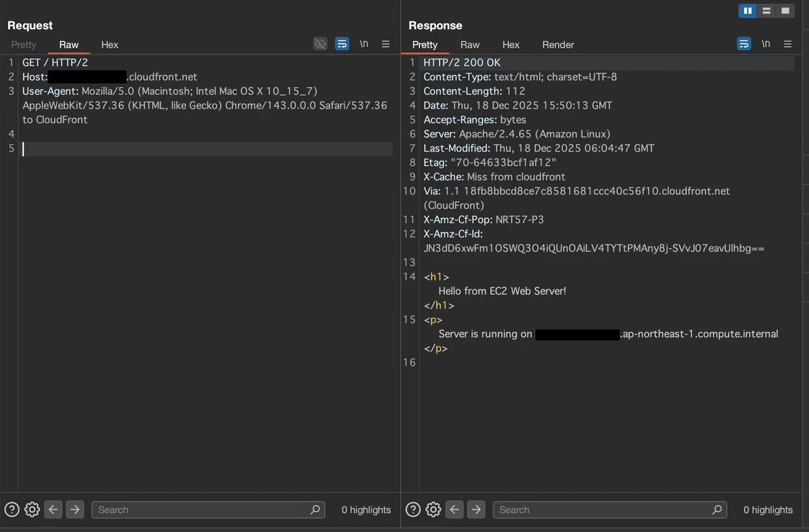Click the Request panel title
This screenshot has height=532, width=809.
pyautogui.click(x=30, y=26)
